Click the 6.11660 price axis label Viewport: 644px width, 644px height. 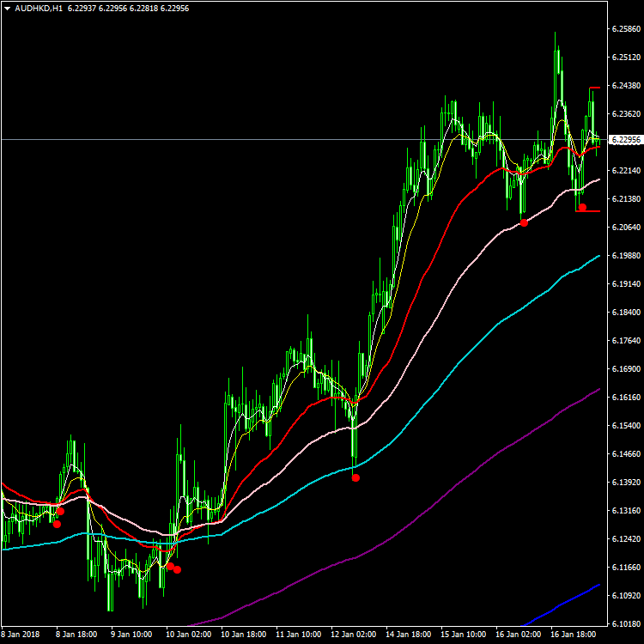pyautogui.click(x=626, y=568)
